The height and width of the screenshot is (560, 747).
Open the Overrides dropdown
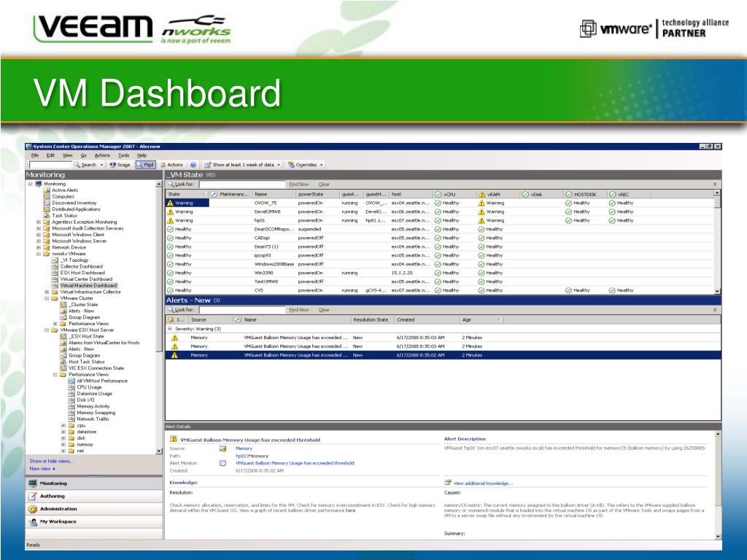point(306,165)
